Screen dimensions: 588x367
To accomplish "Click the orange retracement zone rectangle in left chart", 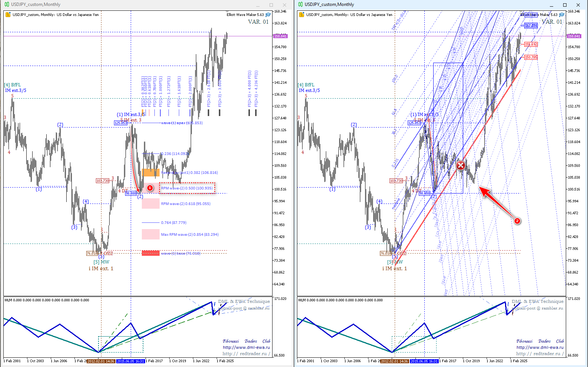I will click(x=151, y=172).
